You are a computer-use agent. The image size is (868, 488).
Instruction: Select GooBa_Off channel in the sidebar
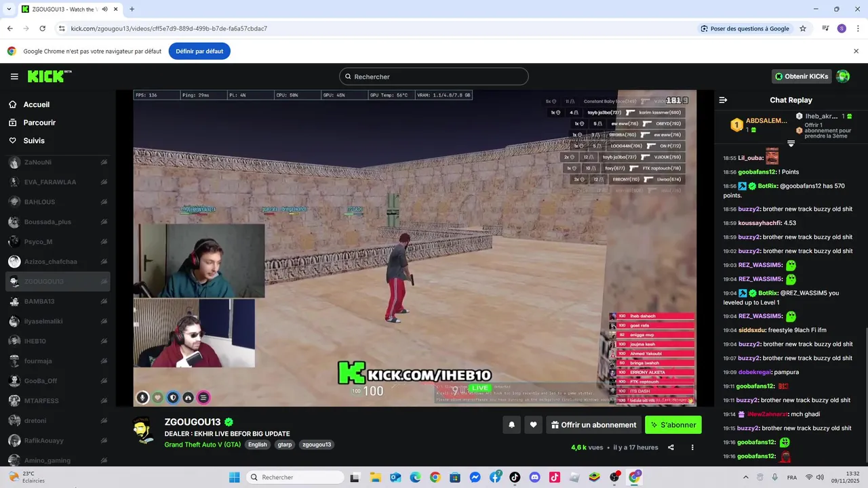58,381
